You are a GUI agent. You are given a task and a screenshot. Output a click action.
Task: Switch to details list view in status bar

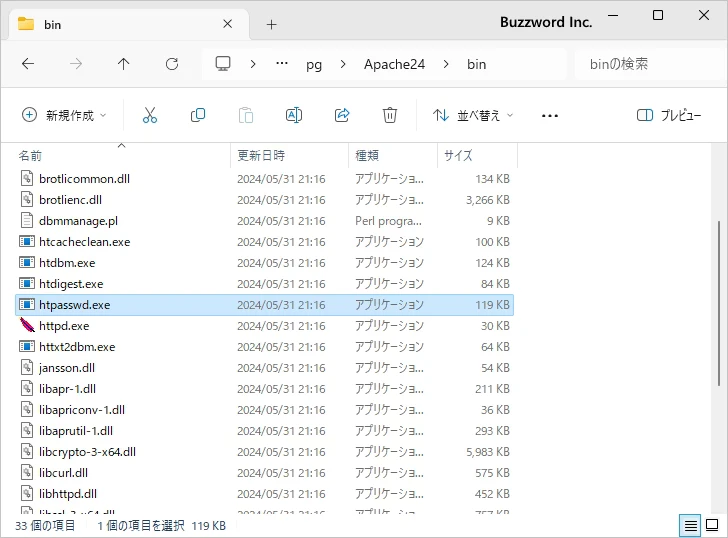click(690, 525)
